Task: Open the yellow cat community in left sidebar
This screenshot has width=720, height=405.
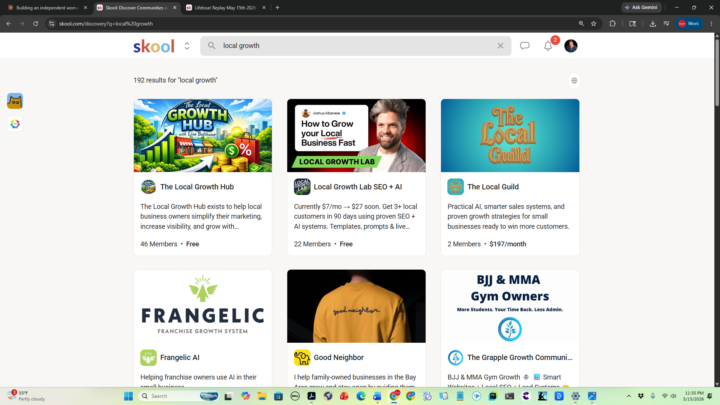Action: (15, 101)
